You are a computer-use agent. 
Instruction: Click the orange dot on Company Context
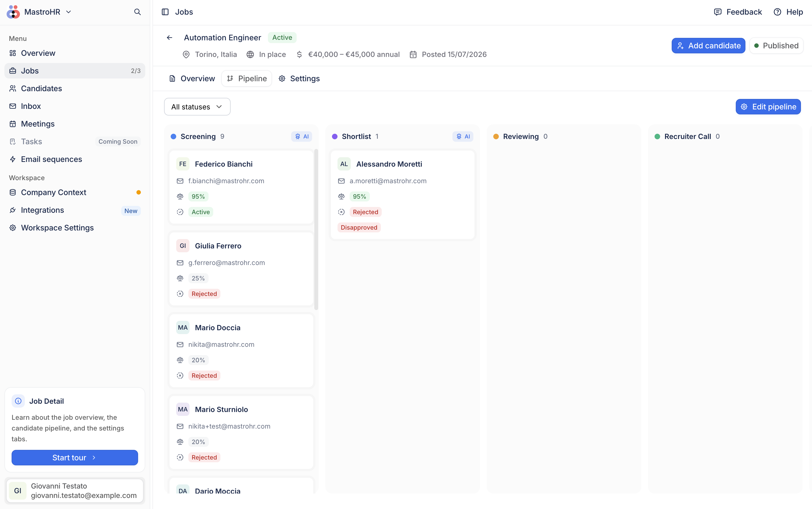tap(139, 193)
